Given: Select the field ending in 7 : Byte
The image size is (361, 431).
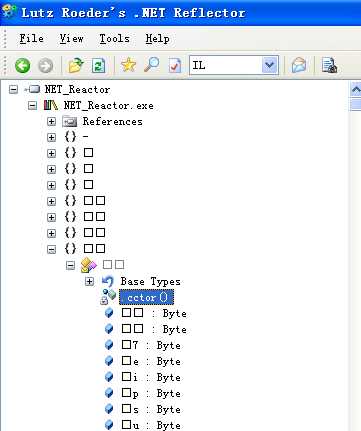Looking at the screenshot, I should (151, 345).
